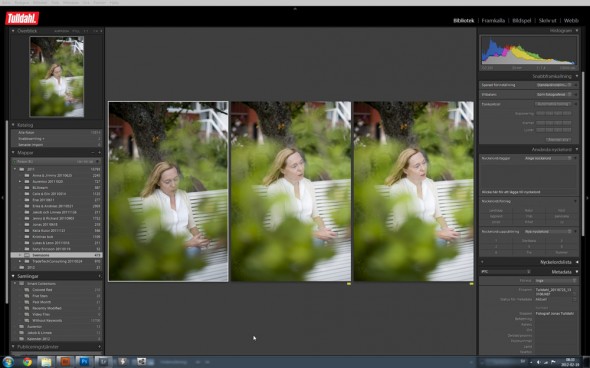Expand the Nyckelordslista panel
590x368 pixels.
[x=577, y=262]
